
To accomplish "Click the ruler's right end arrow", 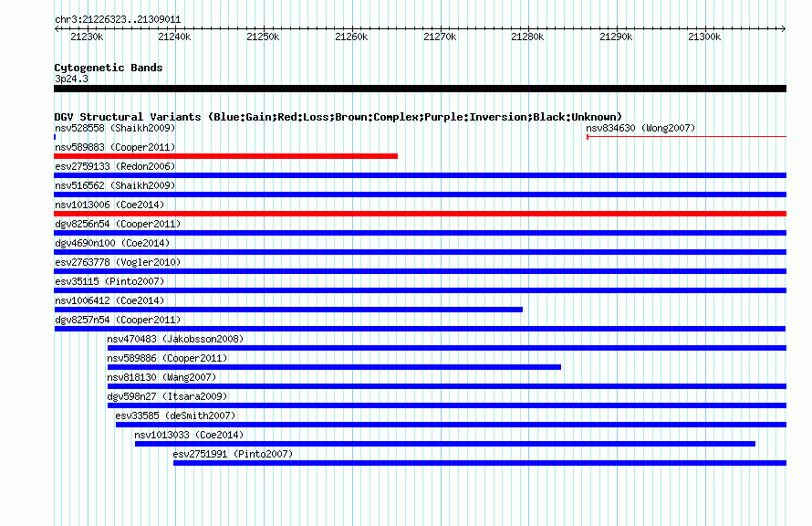I will [x=784, y=29].
